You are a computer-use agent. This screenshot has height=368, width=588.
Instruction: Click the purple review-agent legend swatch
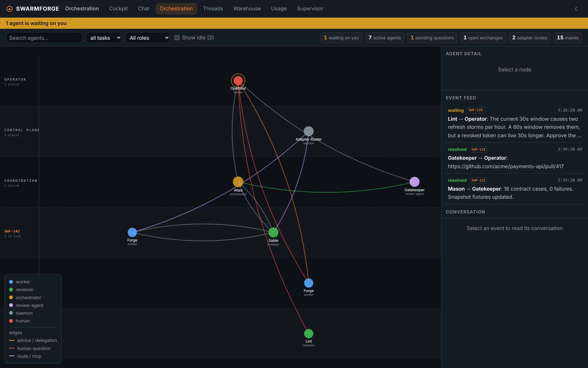tap(11, 305)
